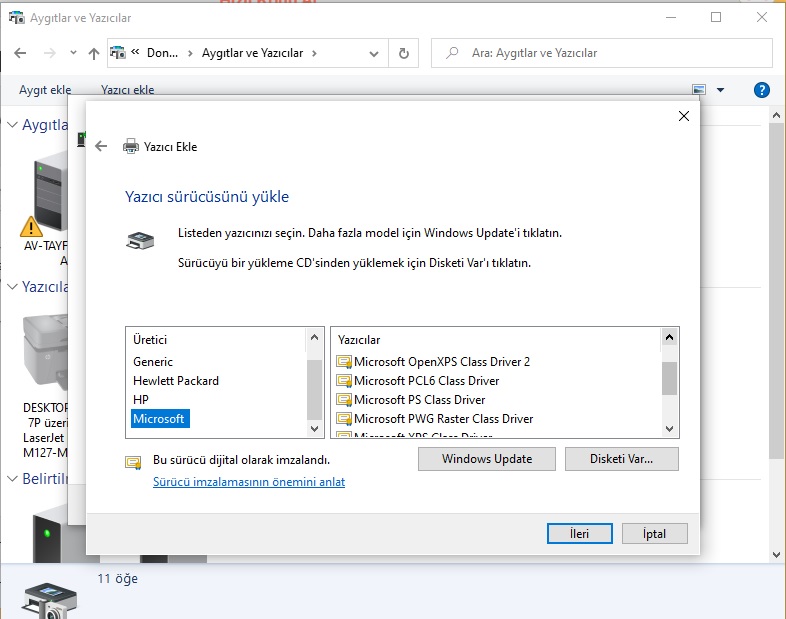Click the Disketi Var... button
This screenshot has height=619, width=786.
pyautogui.click(x=622, y=459)
